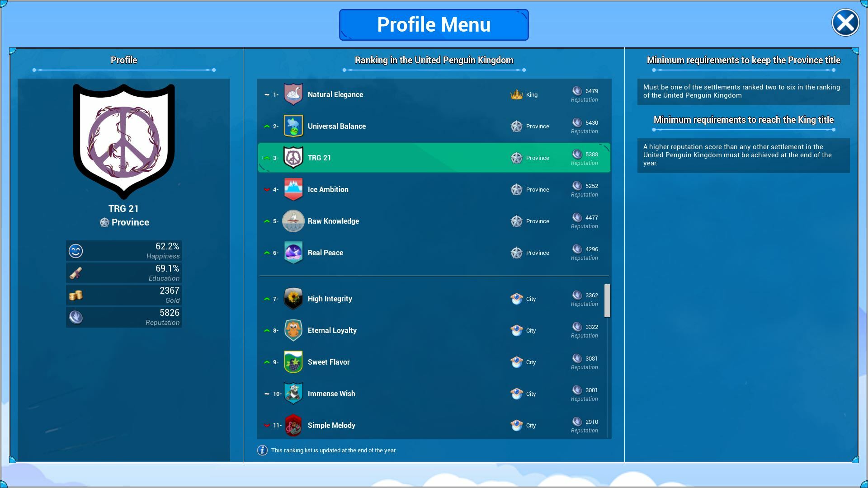This screenshot has height=488, width=868.
Task: Click the profile Reputation stat box
Action: pyautogui.click(x=123, y=317)
